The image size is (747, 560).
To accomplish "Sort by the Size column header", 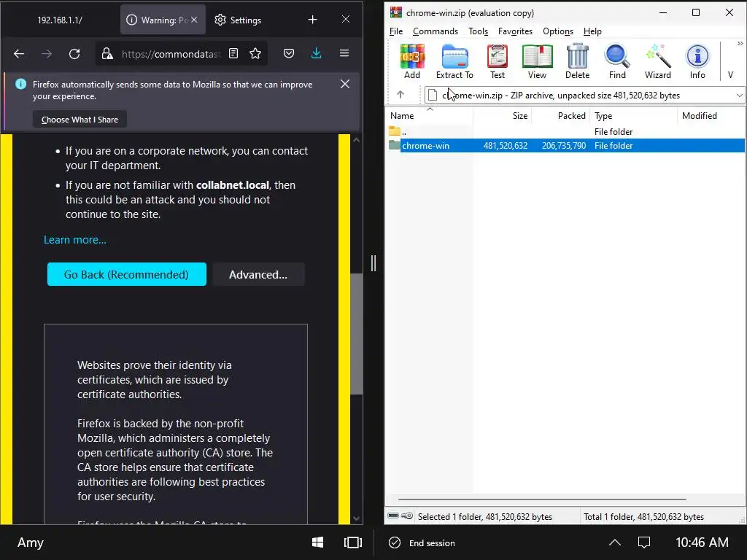I will pyautogui.click(x=502, y=116).
